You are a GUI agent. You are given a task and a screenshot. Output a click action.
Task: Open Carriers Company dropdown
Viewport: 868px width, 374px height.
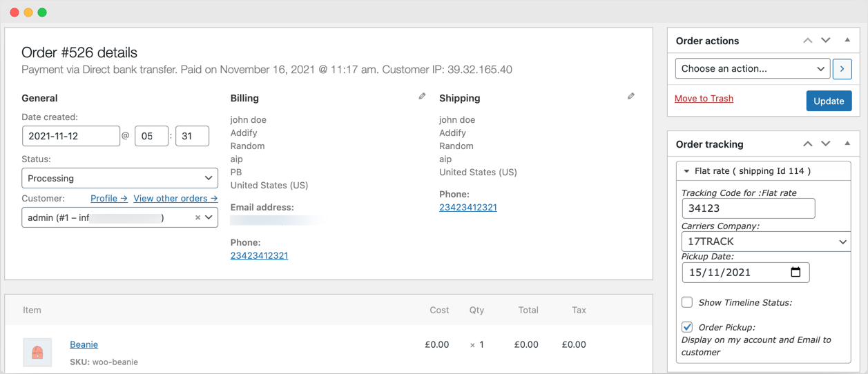click(x=765, y=242)
